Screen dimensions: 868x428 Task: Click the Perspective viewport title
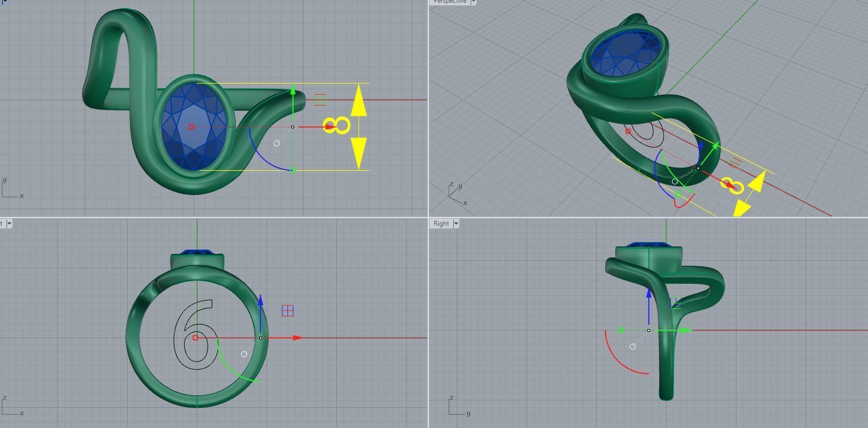point(449,2)
